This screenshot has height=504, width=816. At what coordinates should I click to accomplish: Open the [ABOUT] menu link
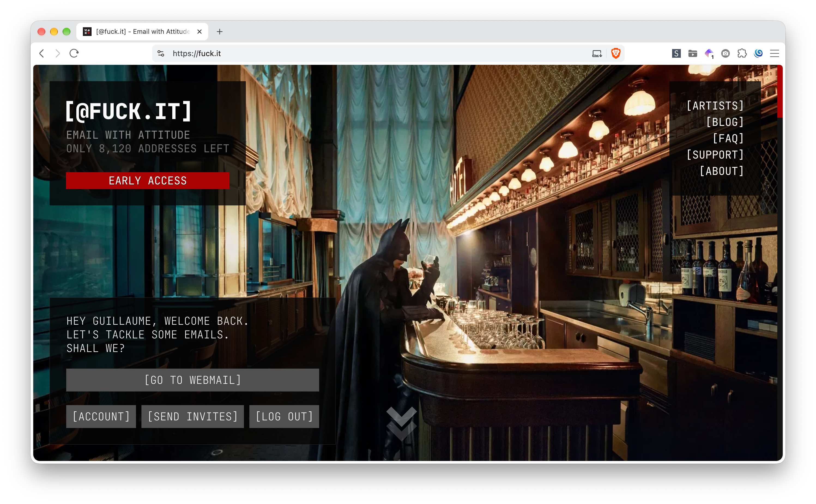[x=721, y=171]
